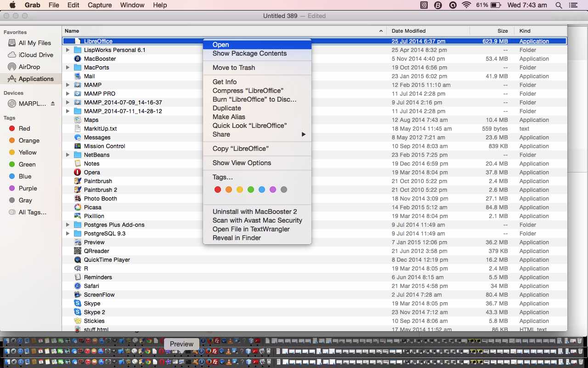Apply the green tag color dot
The width and height of the screenshot is (588, 368).
[251, 190]
